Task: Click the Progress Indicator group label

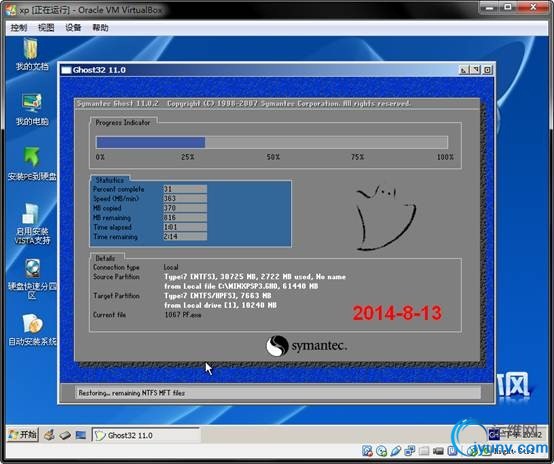Action: pyautogui.click(x=123, y=123)
